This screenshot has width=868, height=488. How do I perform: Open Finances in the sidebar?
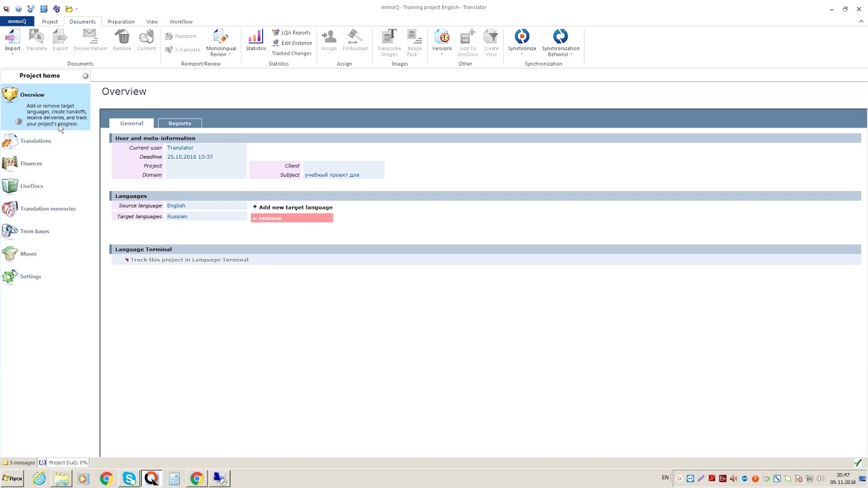click(x=31, y=163)
